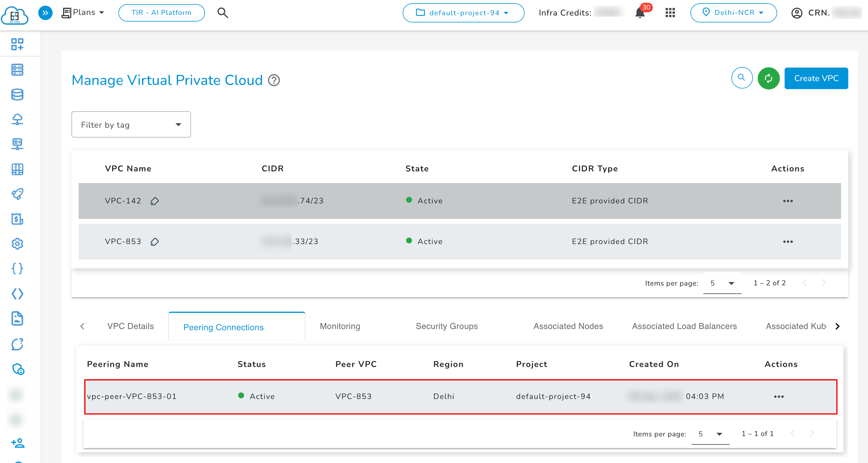Go to previous page of VPC list
The height and width of the screenshot is (463, 868).
point(805,283)
